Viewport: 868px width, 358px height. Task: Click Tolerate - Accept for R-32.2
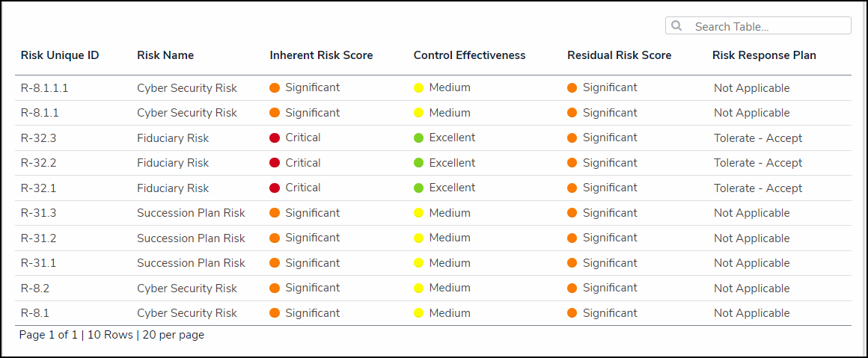pos(757,163)
